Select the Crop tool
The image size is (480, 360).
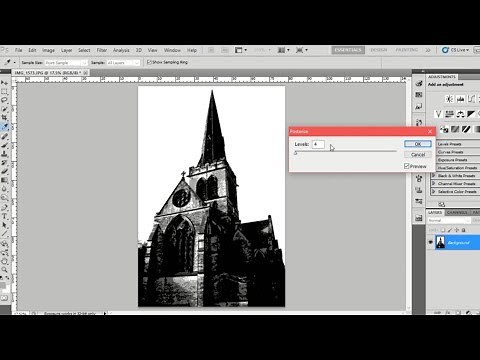(4, 117)
